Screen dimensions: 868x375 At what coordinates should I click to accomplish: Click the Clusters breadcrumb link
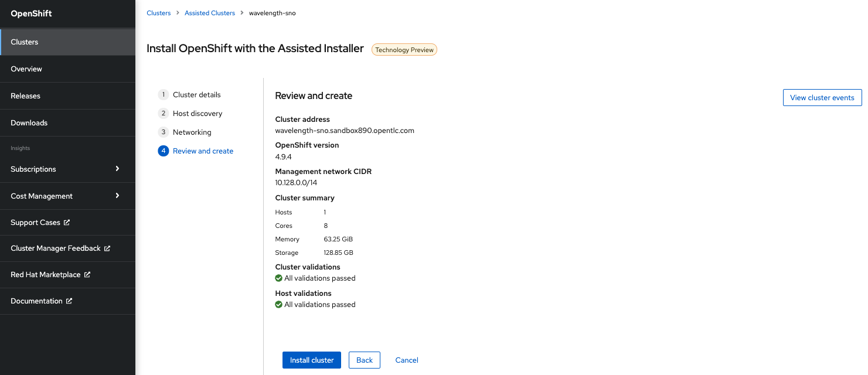tap(158, 12)
